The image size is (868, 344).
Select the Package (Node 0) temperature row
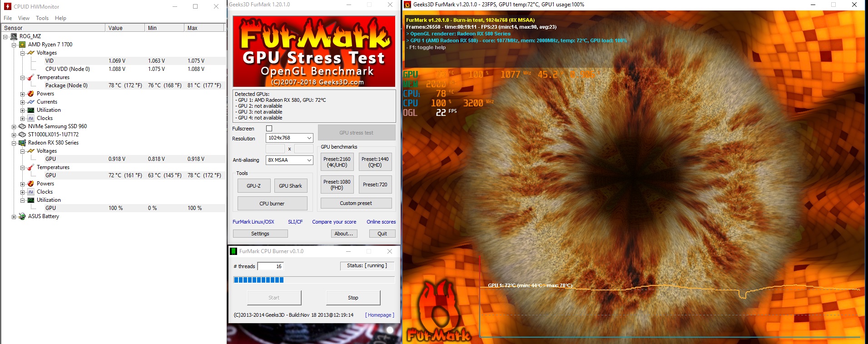tap(113, 85)
